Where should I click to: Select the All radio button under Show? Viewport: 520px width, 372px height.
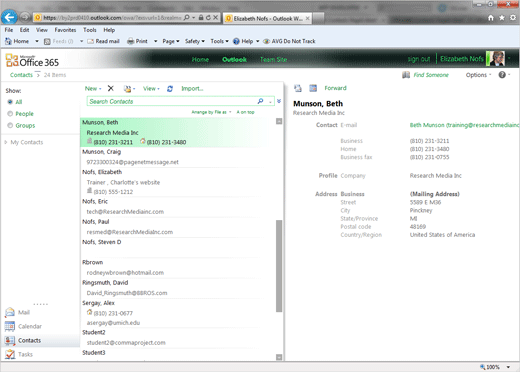click(10, 102)
